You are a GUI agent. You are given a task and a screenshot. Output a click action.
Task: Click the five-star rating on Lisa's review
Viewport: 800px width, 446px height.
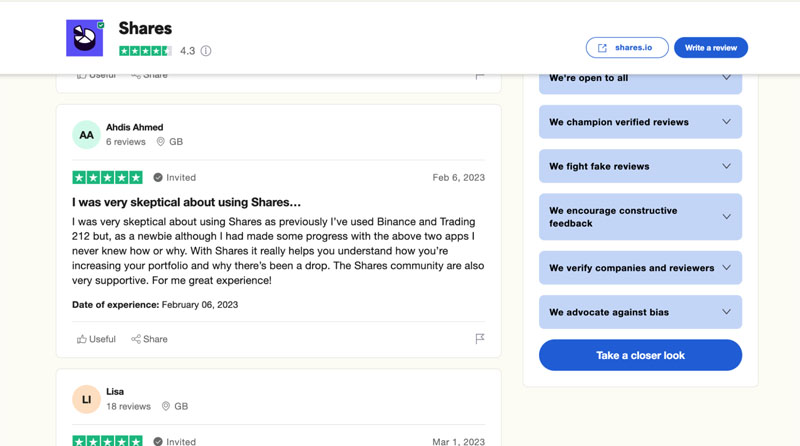point(107,441)
